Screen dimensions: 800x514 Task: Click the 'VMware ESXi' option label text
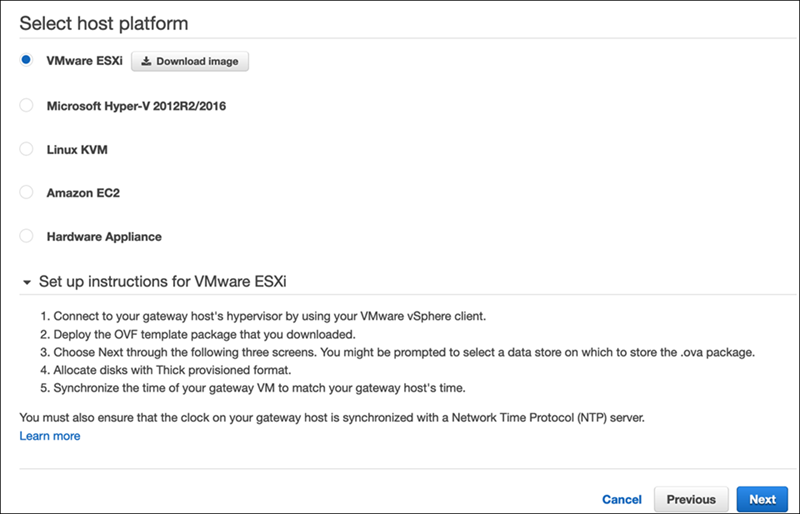[85, 61]
